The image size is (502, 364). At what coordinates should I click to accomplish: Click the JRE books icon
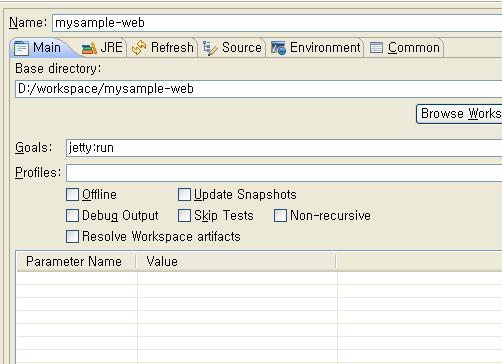coord(89,49)
